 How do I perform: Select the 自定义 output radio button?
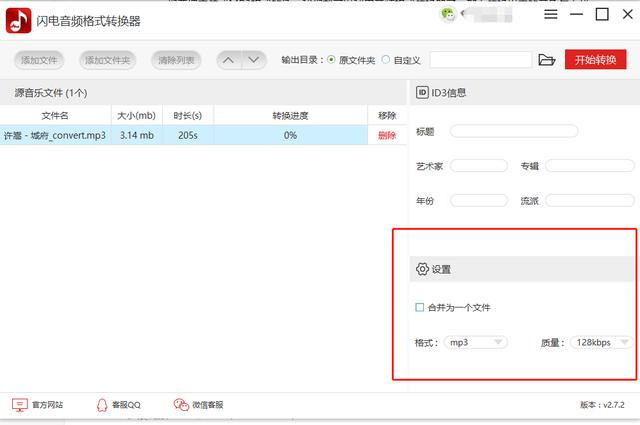(386, 60)
